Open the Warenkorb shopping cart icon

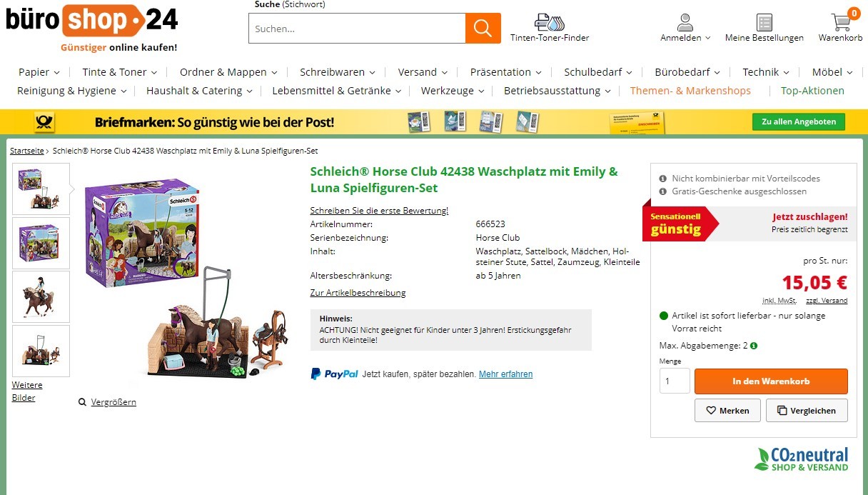(841, 21)
